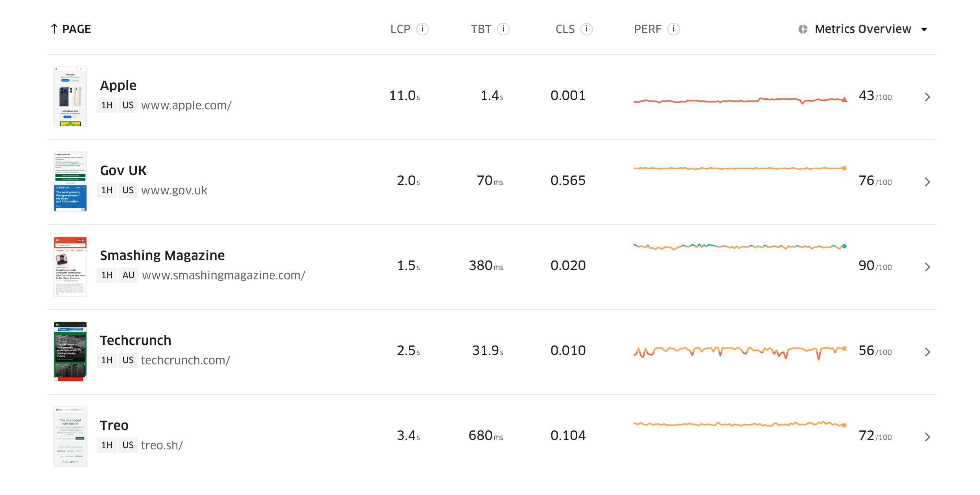980x495 pixels.
Task: Click the techcrunch.com/ URL
Action: tap(186, 360)
